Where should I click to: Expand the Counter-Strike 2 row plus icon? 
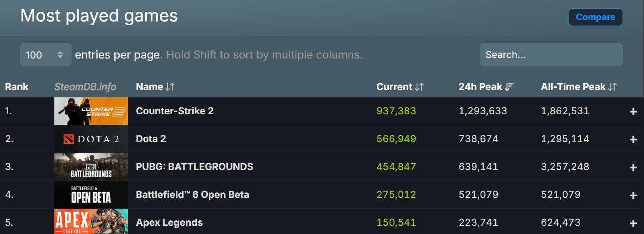point(633,112)
